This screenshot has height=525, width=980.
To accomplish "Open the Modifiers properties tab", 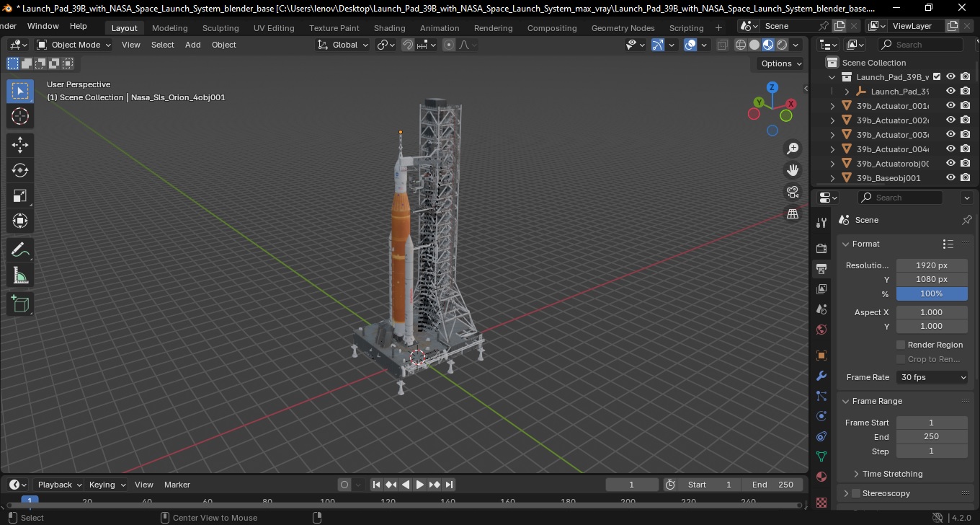I will pyautogui.click(x=821, y=376).
